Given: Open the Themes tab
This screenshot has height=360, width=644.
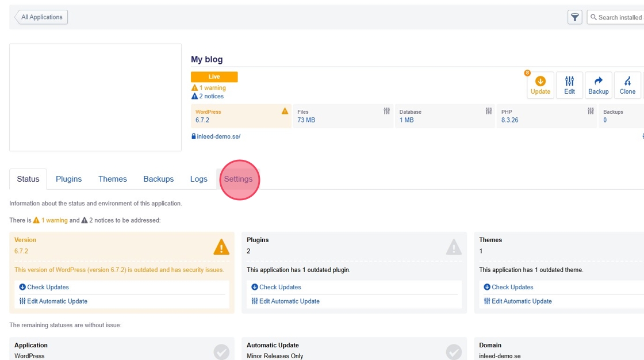Looking at the screenshot, I should click(112, 179).
